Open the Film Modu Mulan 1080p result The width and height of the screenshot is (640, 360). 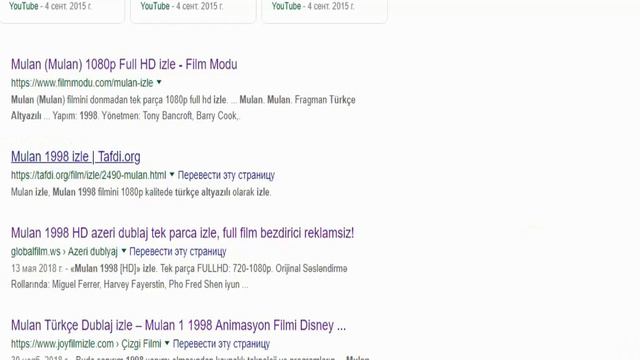click(124, 64)
